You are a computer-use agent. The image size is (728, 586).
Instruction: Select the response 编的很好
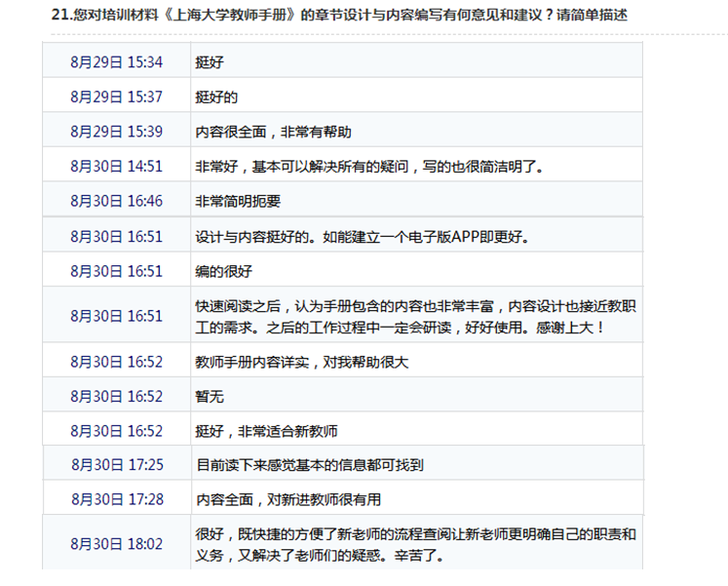[223, 271]
